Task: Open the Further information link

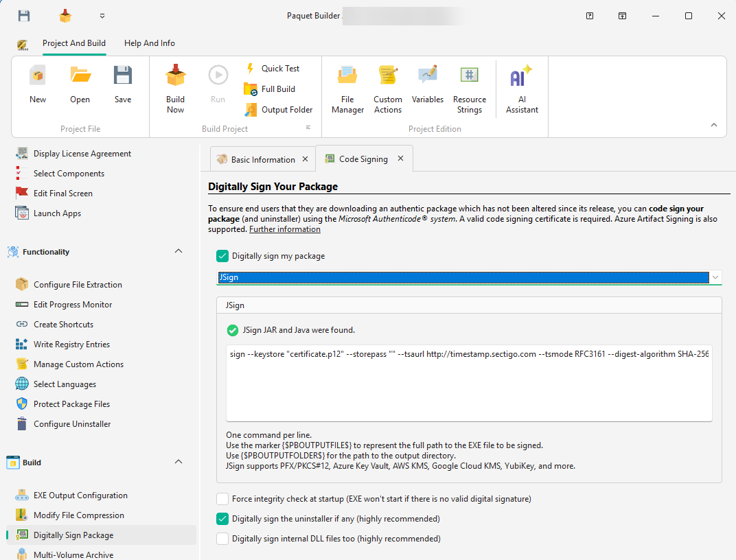Action: tap(284, 229)
